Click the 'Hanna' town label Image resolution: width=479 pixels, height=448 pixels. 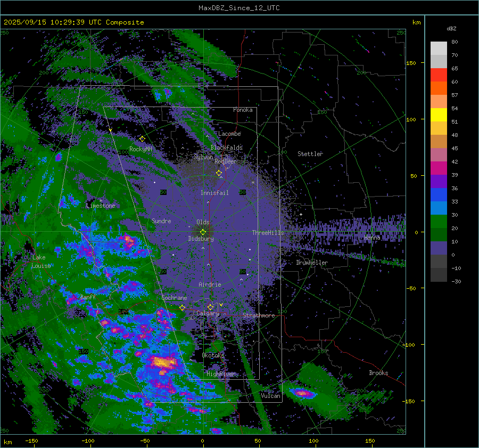372,238
